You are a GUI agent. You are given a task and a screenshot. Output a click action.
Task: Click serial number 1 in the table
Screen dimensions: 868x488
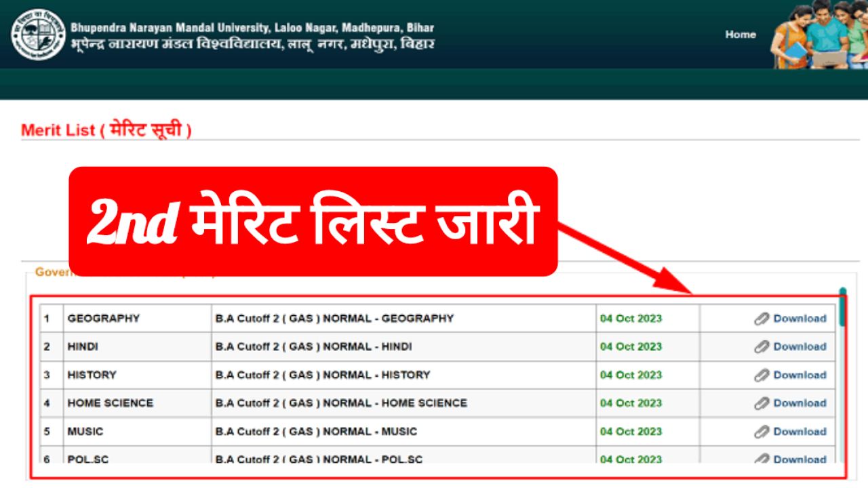[47, 319]
